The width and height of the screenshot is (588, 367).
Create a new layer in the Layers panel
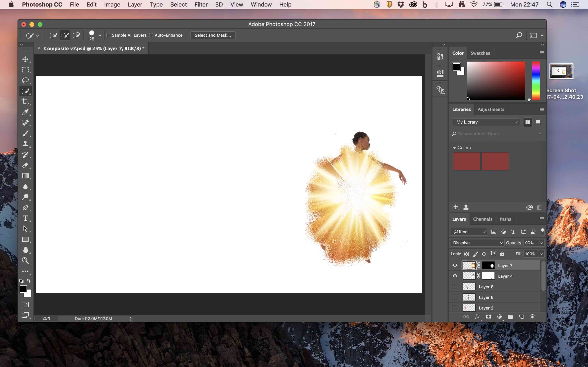pos(521,316)
